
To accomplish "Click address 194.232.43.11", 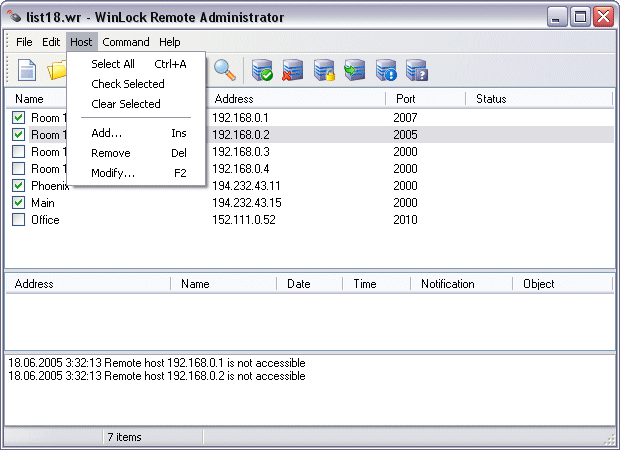I will (x=246, y=186).
